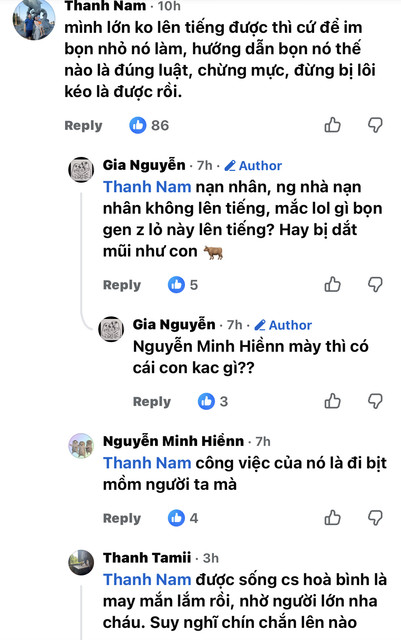The width and height of the screenshot is (401, 640).
Task: View the 4 likes on Nguyễn Minh Hiềnn's comment
Action: (x=183, y=518)
